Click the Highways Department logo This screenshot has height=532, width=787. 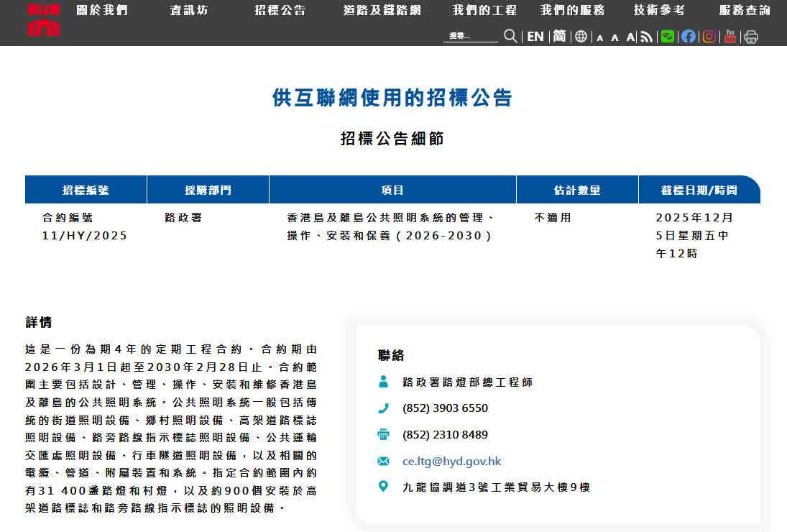(x=44, y=19)
